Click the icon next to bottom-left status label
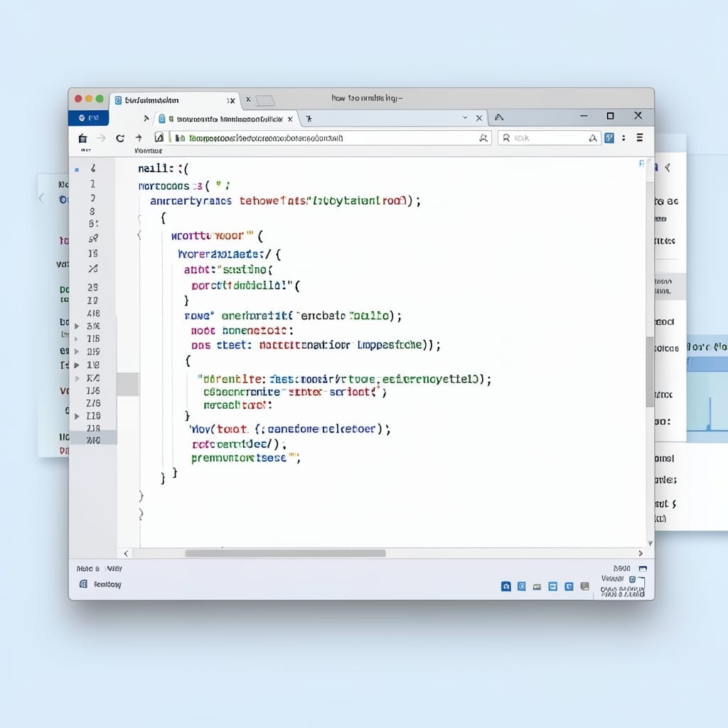This screenshot has width=728, height=728. coord(84,584)
